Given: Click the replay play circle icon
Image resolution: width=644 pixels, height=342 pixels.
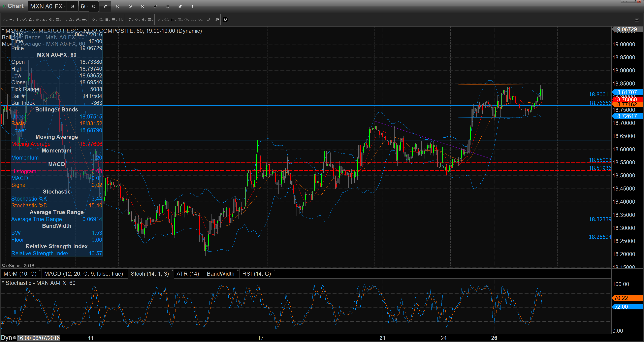Looking at the screenshot, I should [130, 6].
